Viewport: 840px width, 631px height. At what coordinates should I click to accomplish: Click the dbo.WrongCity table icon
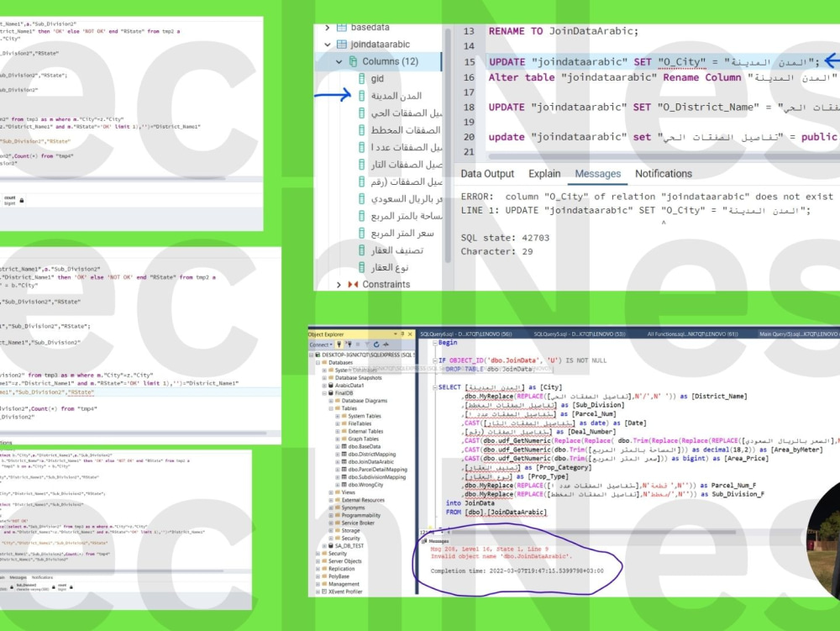[344, 485]
